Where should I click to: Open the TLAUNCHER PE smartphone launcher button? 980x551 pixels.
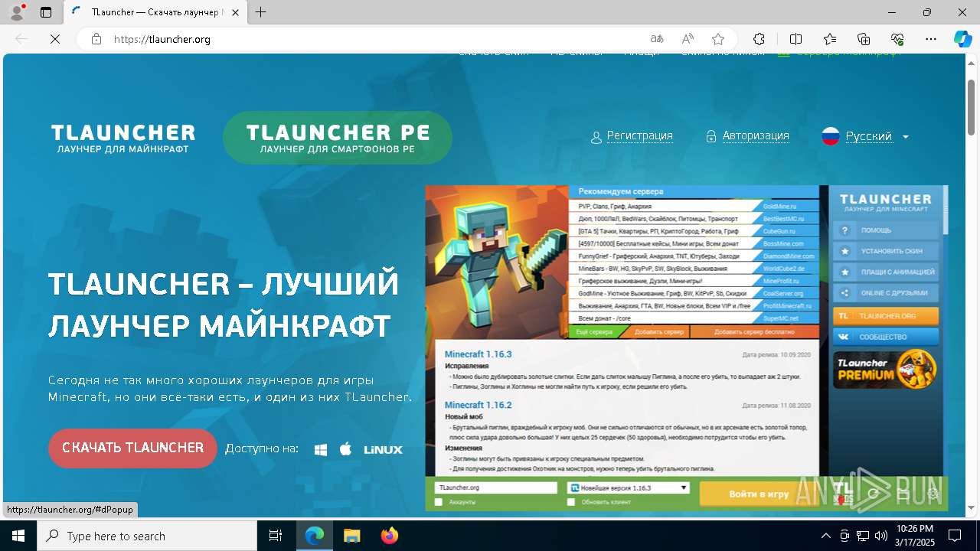coord(338,138)
